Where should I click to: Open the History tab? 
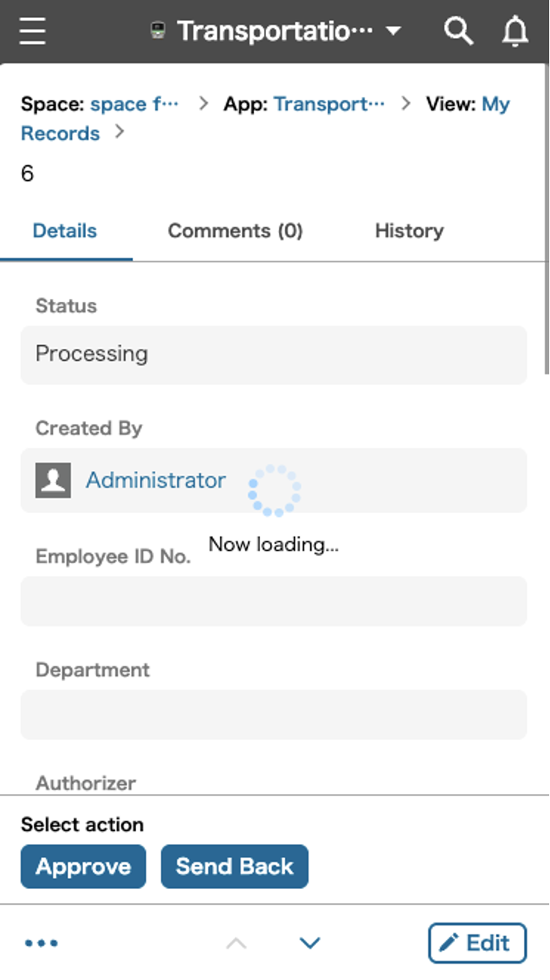(409, 231)
